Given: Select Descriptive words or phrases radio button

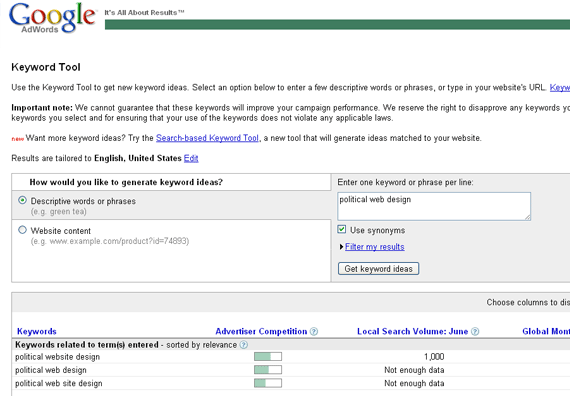Looking at the screenshot, I should [x=23, y=200].
